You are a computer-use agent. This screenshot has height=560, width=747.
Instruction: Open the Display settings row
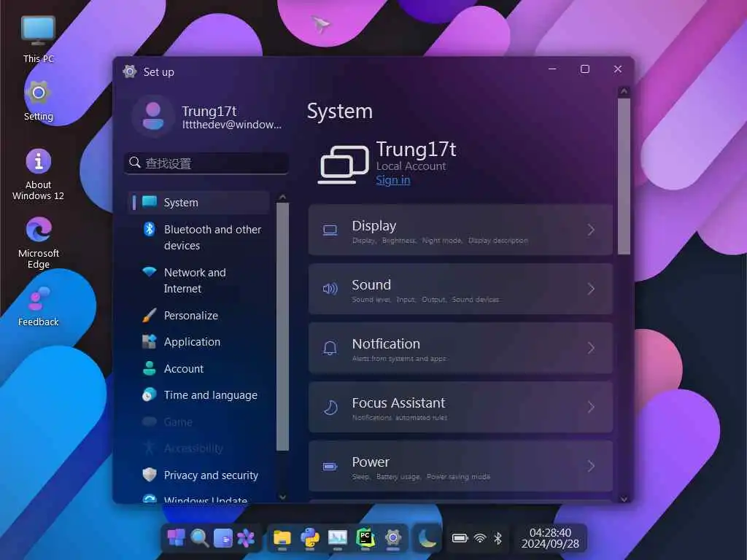point(460,230)
